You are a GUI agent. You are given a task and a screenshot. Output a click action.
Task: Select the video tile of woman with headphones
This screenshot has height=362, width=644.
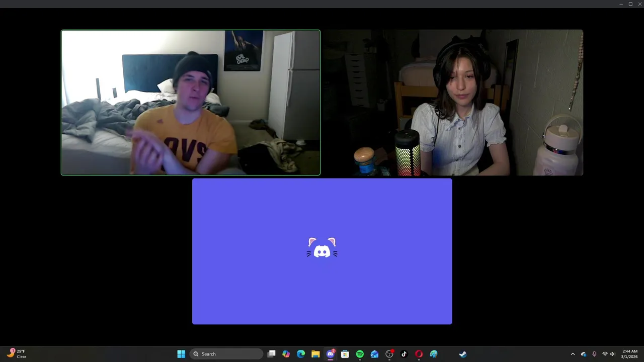[x=453, y=103]
